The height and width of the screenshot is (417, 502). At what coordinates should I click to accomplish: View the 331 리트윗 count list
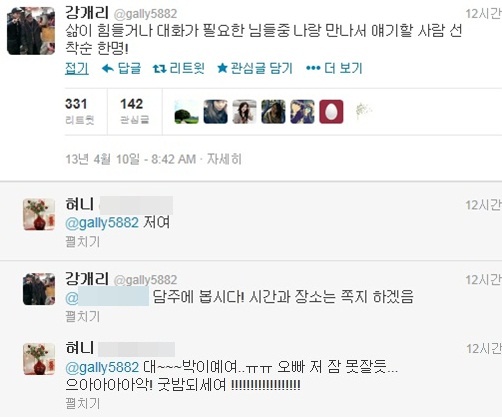[80, 111]
